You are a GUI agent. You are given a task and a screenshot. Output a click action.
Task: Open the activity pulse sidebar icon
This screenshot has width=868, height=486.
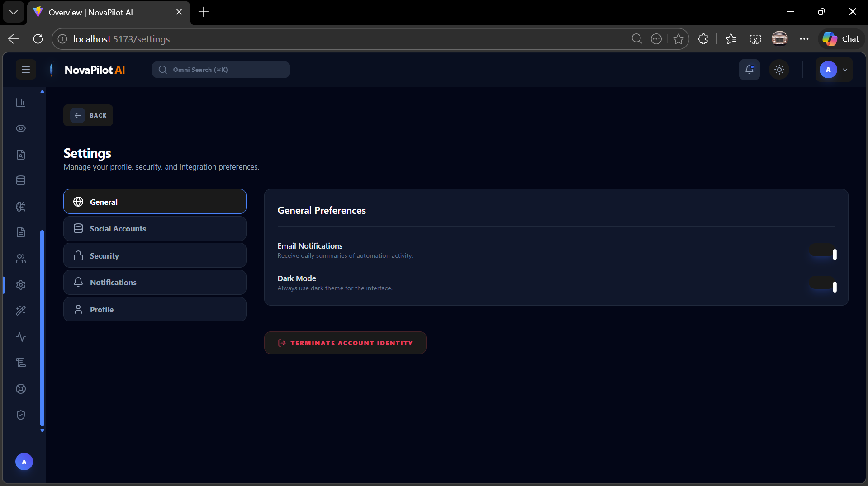(x=21, y=337)
